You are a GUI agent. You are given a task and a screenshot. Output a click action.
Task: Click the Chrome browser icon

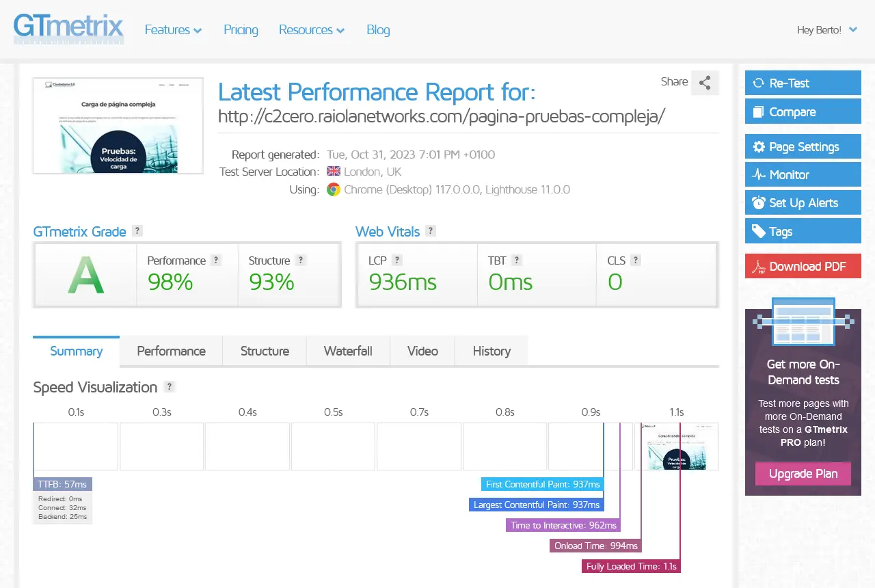[x=334, y=189]
